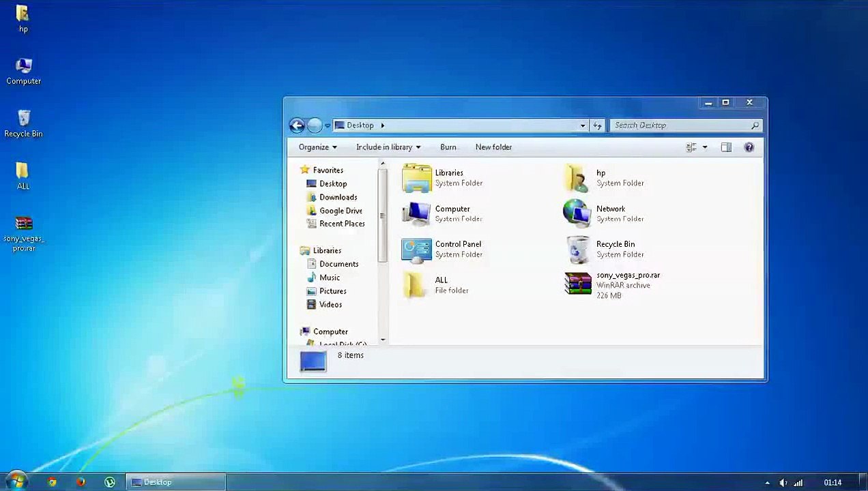
Task: Open uTorrent from the taskbar
Action: pyautogui.click(x=110, y=482)
